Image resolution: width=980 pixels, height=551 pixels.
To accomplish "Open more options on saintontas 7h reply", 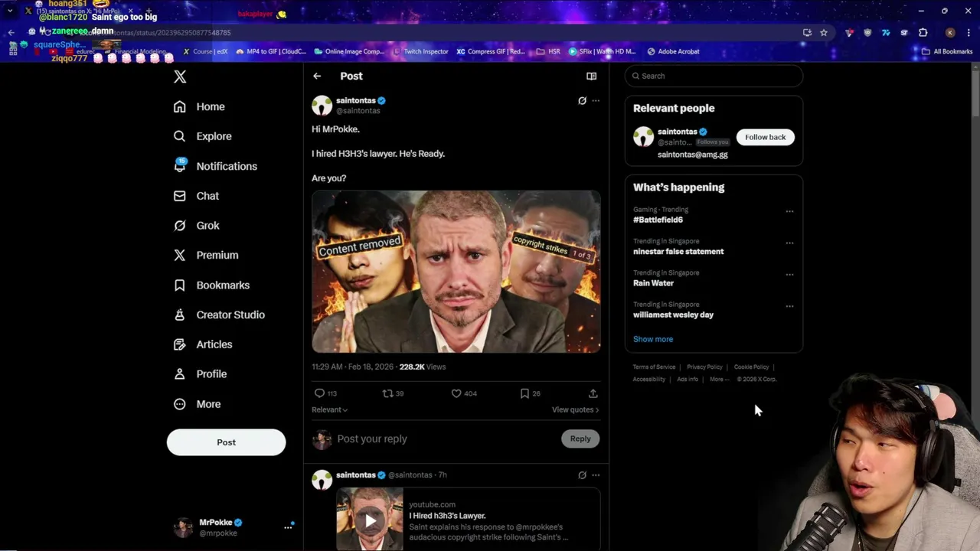I will tap(596, 475).
